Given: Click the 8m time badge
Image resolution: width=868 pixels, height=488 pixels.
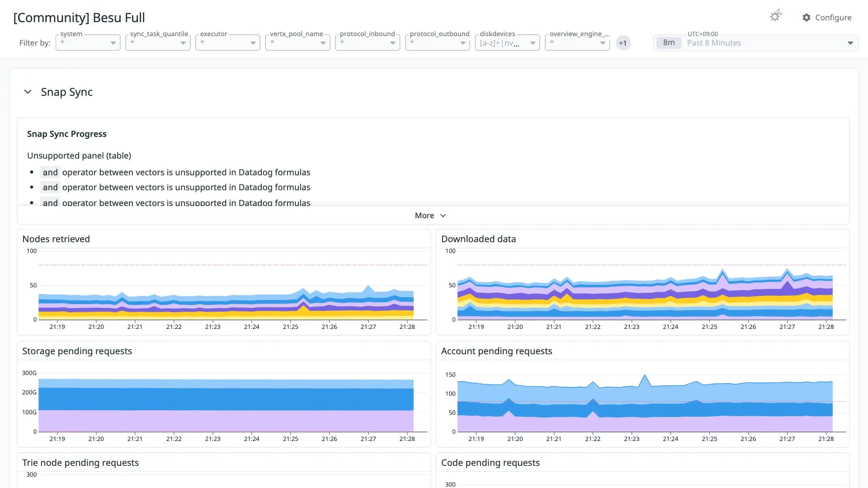Looking at the screenshot, I should tap(669, 43).
